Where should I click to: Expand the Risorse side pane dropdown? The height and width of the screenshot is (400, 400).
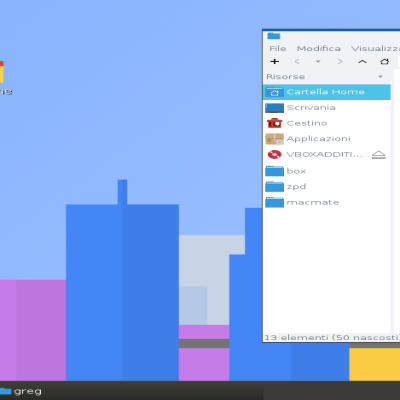[x=380, y=77]
